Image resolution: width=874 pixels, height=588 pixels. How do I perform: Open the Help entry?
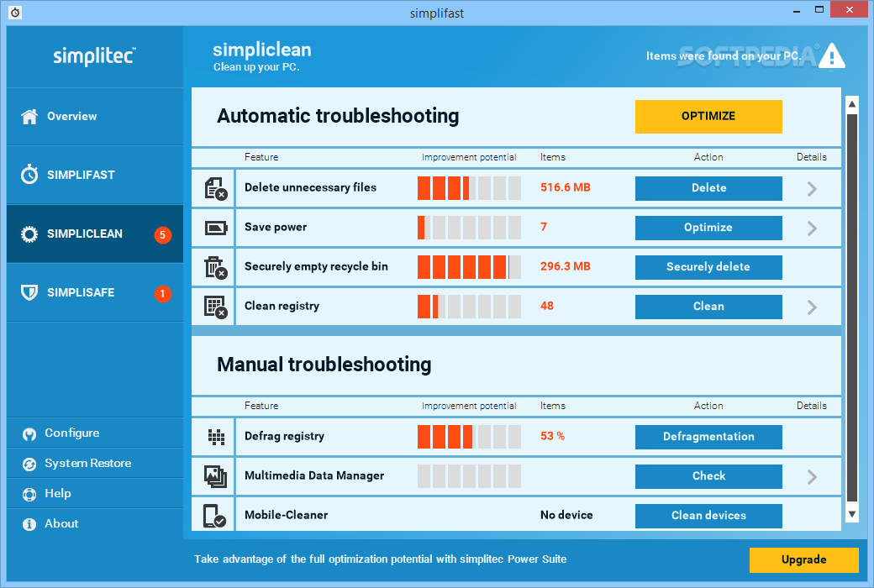tap(95, 493)
